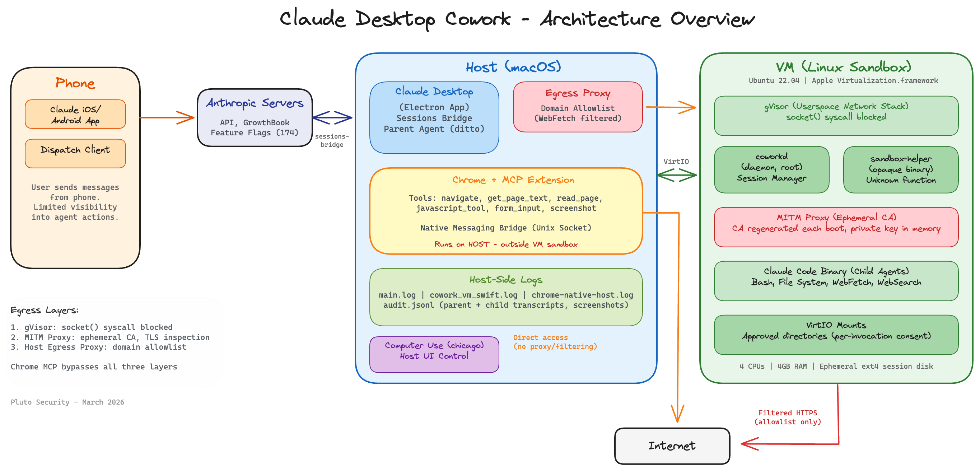
Task: Click the blue sessions-bridge double arrow
Action: click(x=332, y=117)
